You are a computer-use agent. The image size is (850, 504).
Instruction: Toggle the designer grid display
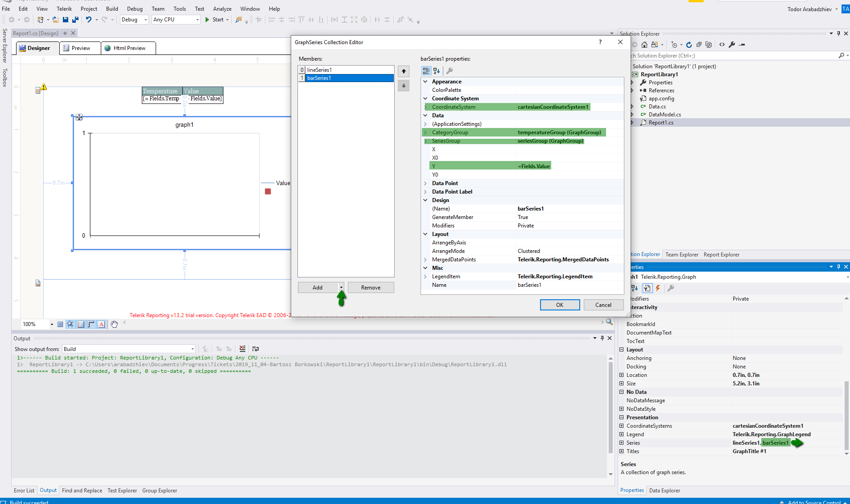point(60,324)
